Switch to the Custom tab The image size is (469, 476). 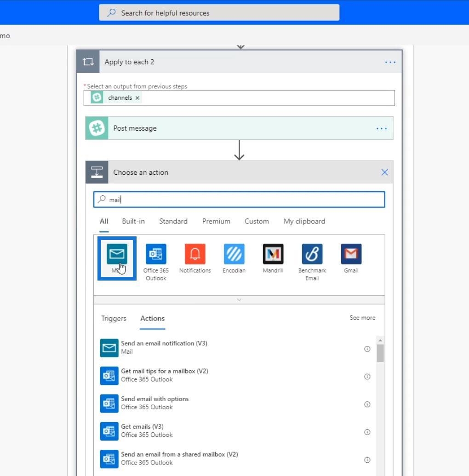(257, 221)
